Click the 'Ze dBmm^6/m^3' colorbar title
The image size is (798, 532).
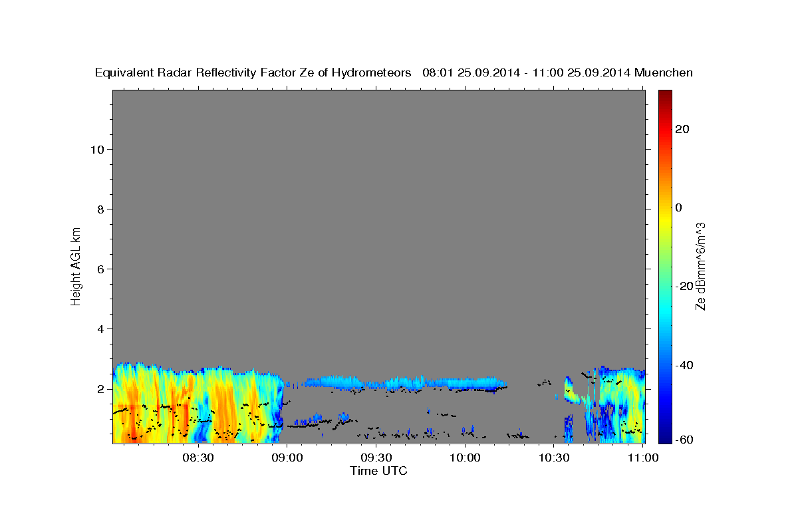click(700, 266)
